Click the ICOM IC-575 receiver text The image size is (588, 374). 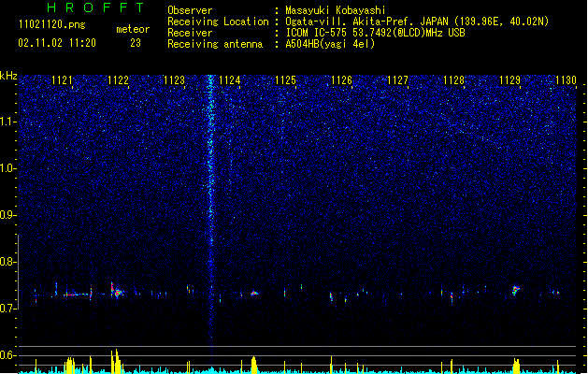point(375,33)
